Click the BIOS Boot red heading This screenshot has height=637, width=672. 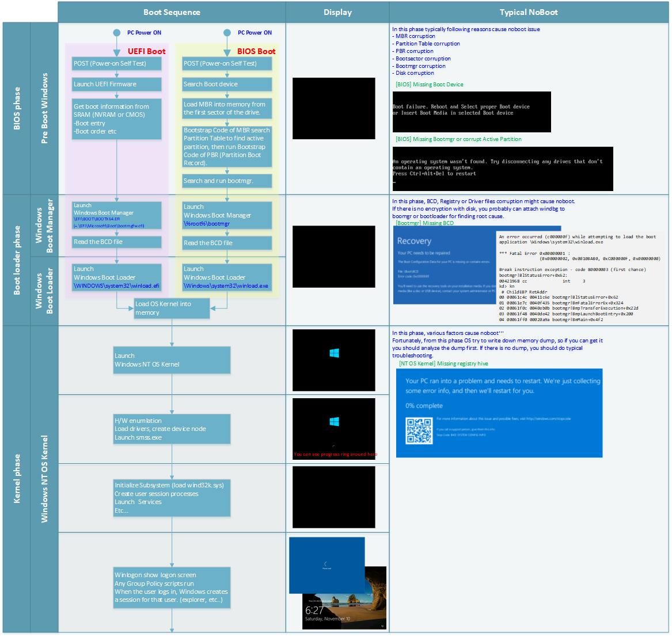pyautogui.click(x=256, y=51)
